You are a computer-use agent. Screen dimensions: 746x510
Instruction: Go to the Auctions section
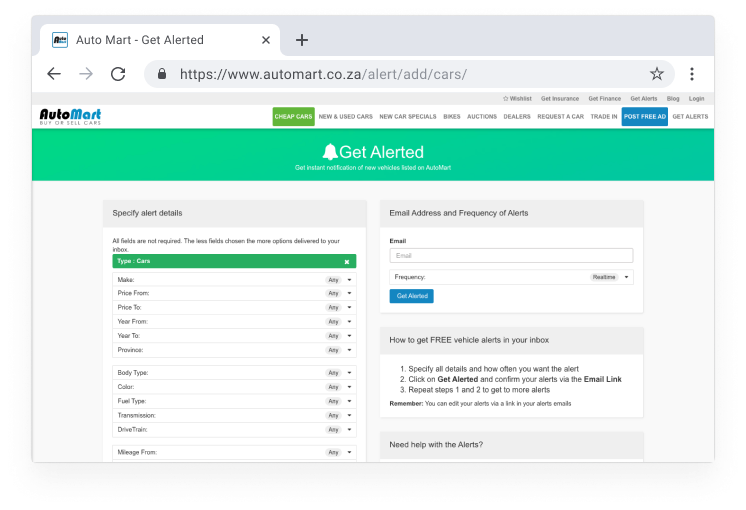482,117
